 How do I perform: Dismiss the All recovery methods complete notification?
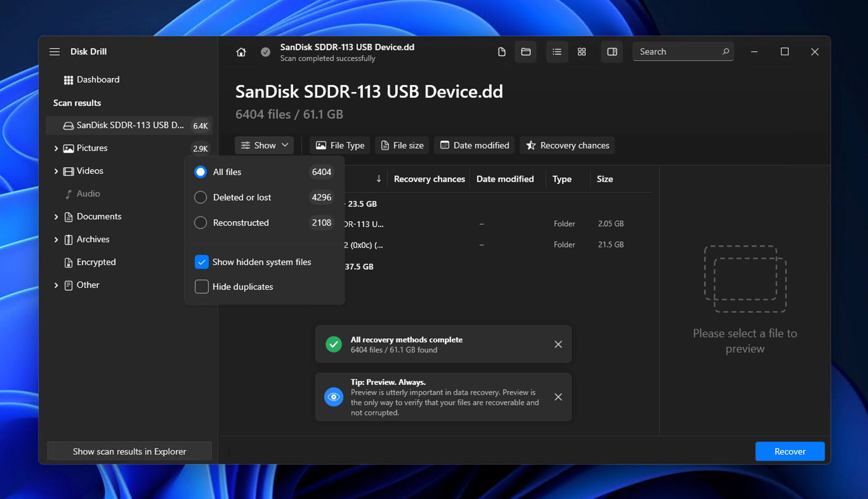tap(558, 344)
